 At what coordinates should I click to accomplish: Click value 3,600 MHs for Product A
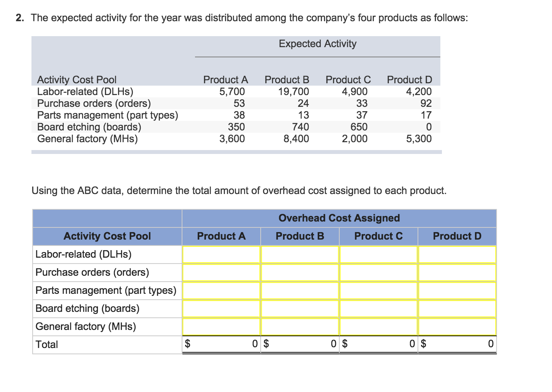pyautogui.click(x=232, y=139)
